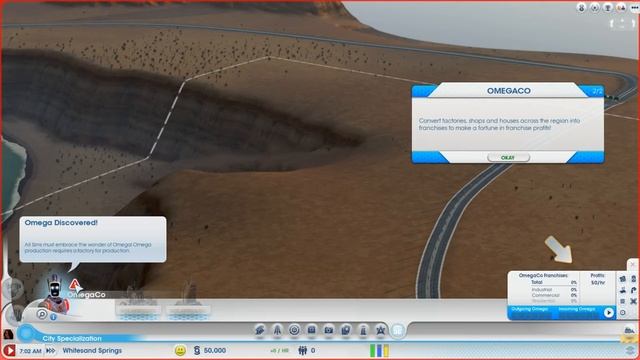The width and height of the screenshot is (640, 360).
Task: Select the star specialization icon
Action: point(380,330)
